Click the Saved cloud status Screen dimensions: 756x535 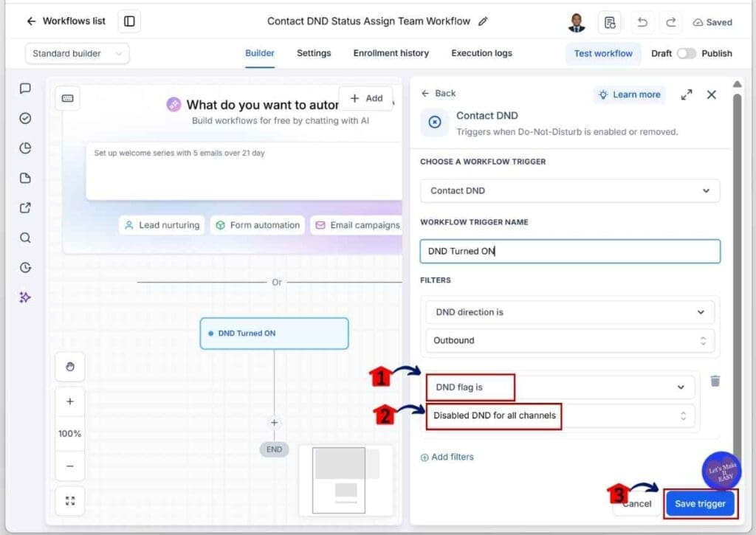pyautogui.click(x=712, y=22)
